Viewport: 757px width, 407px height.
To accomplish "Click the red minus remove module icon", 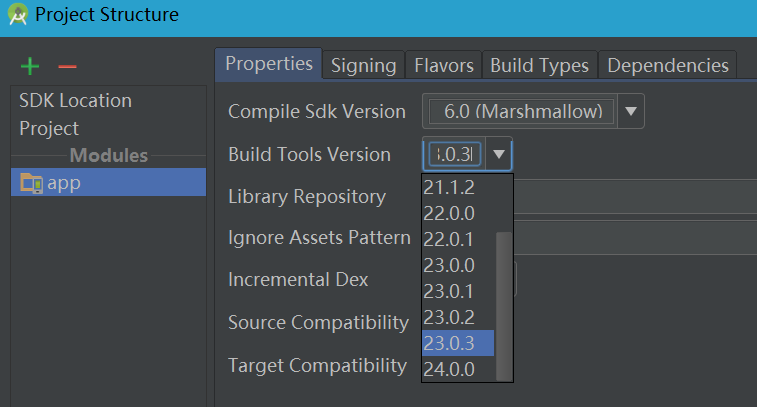I will click(x=67, y=67).
